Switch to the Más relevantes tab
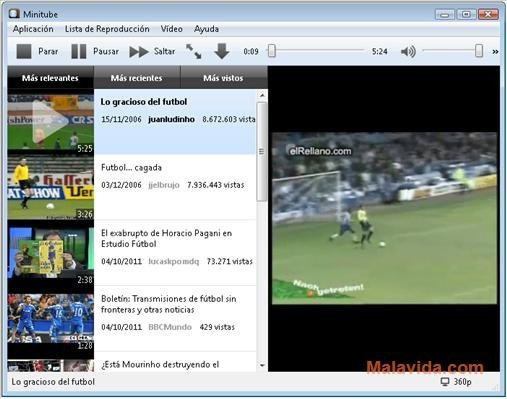507x399 pixels. pos(50,78)
